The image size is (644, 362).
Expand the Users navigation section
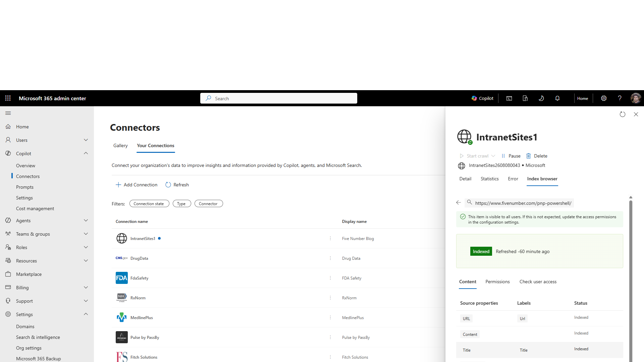86,140
